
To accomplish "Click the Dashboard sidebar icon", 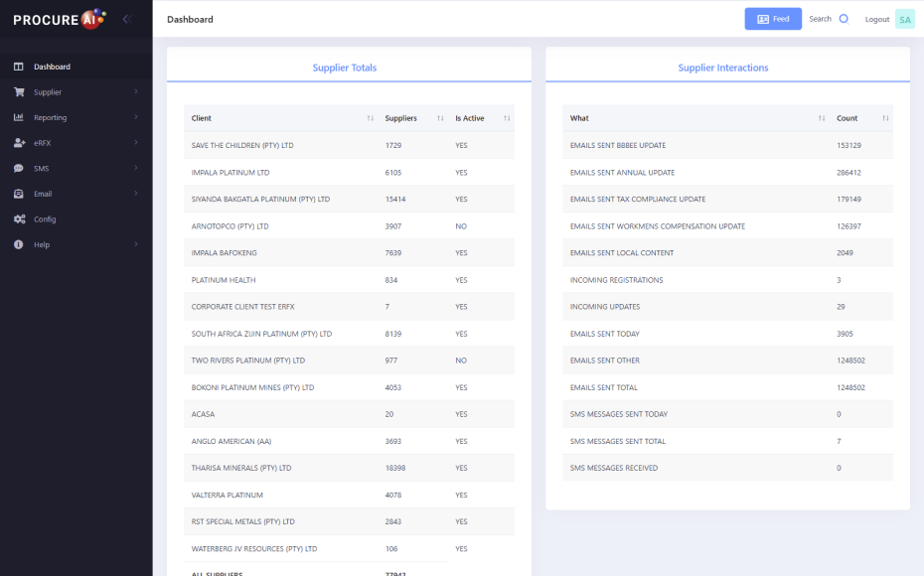I will tap(18, 67).
